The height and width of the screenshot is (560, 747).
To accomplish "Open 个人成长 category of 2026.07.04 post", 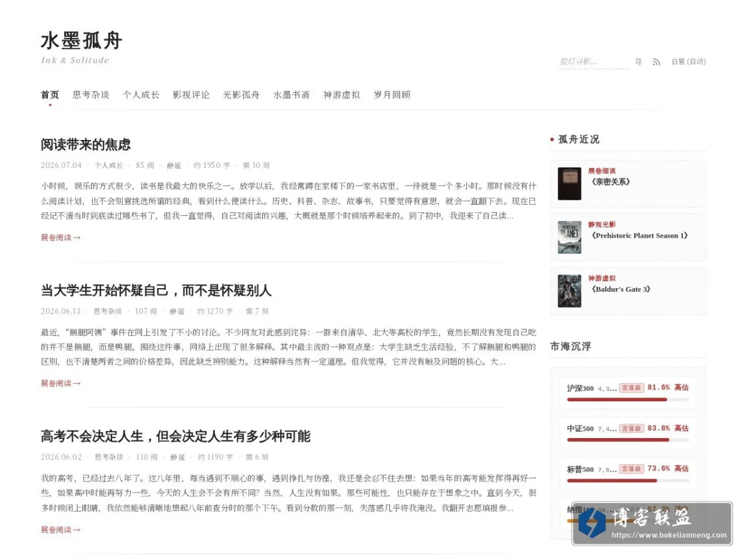I will tap(109, 166).
